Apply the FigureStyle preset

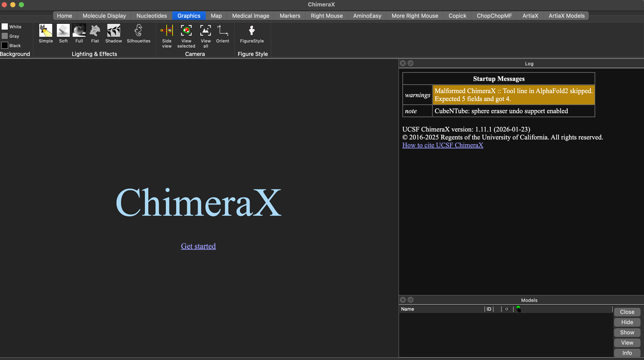[x=252, y=34]
